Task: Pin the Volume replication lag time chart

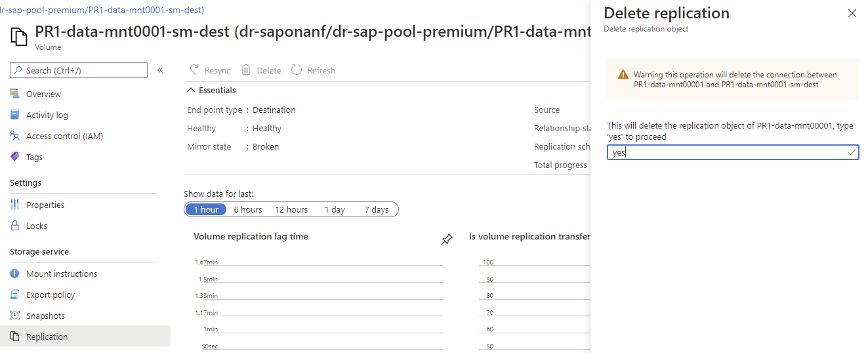Action: (x=447, y=240)
